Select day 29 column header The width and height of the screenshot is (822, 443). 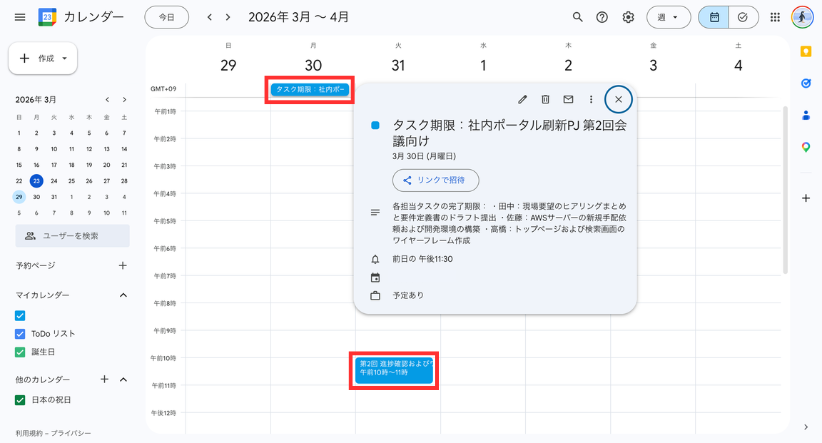pos(228,66)
